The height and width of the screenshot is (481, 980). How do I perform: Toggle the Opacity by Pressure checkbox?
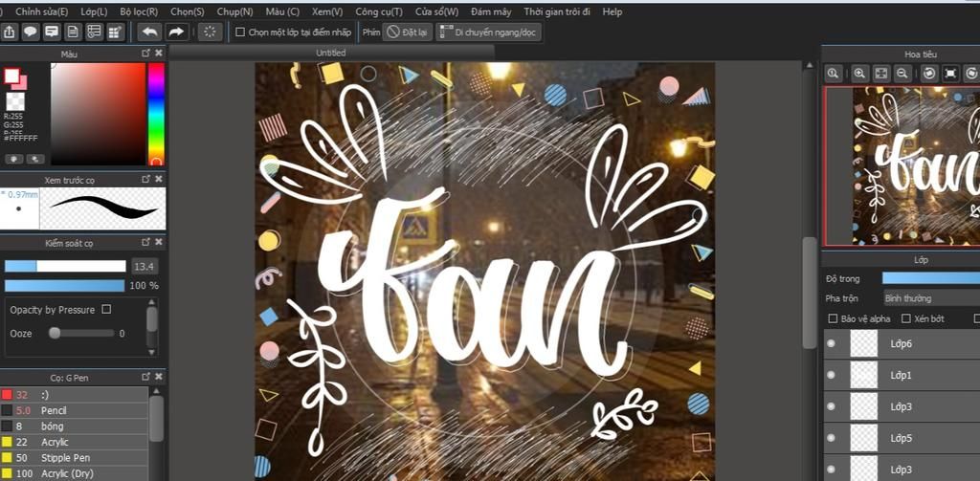106,309
